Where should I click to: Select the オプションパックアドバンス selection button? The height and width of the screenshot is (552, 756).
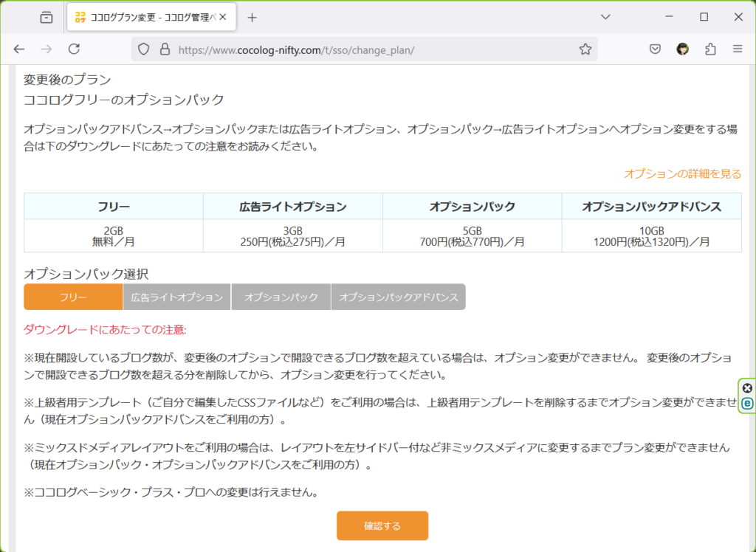click(398, 297)
